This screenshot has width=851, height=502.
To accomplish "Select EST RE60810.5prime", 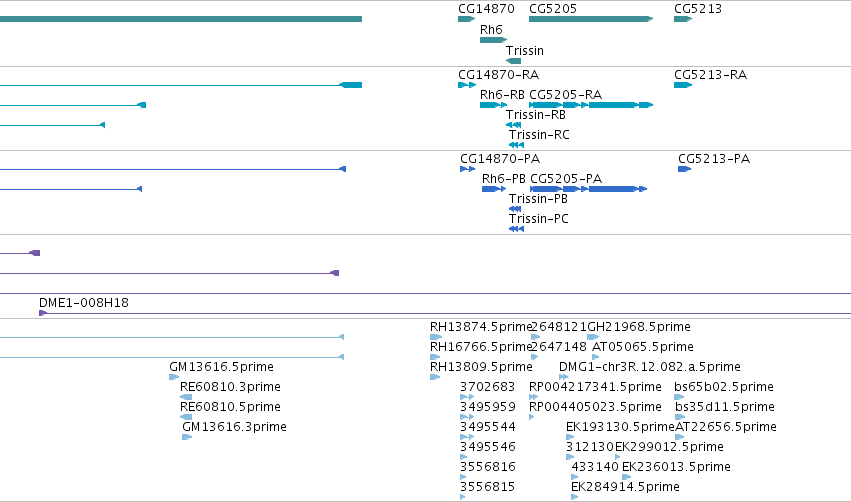I will coord(230,407).
